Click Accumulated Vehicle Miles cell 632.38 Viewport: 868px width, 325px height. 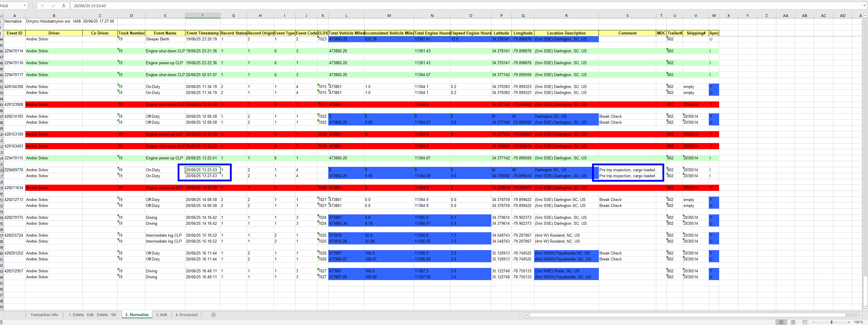[389, 39]
